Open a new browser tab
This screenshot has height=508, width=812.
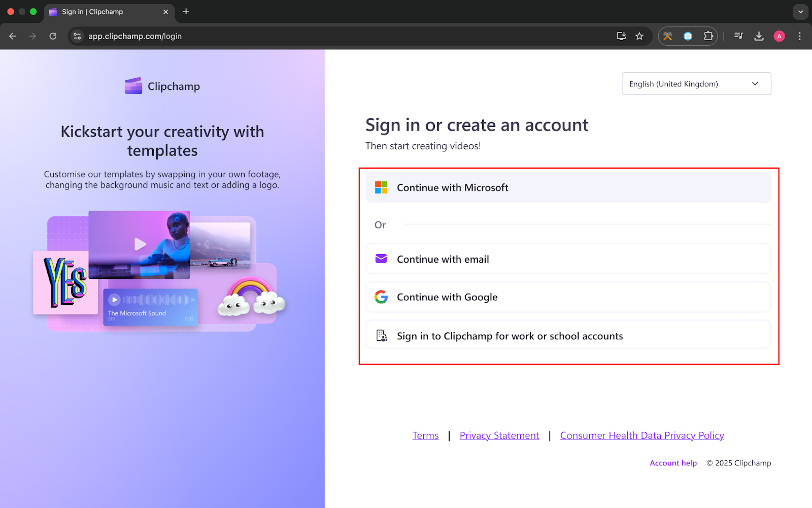[186, 12]
